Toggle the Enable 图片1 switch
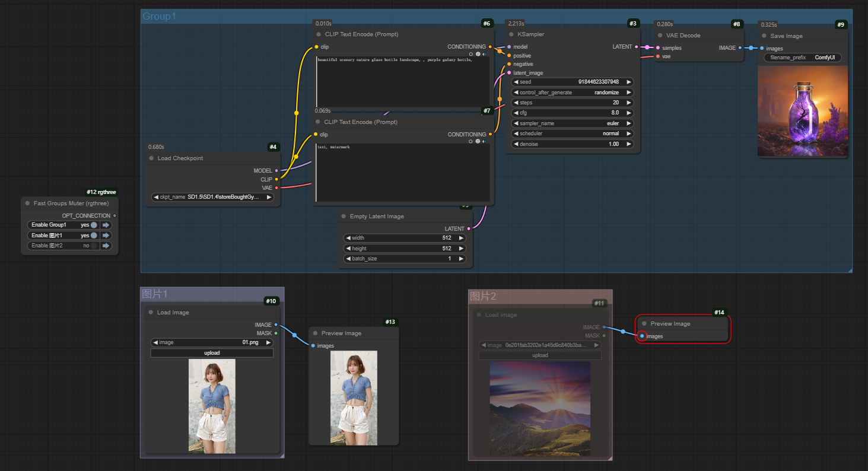This screenshot has height=471, width=868. tap(94, 235)
